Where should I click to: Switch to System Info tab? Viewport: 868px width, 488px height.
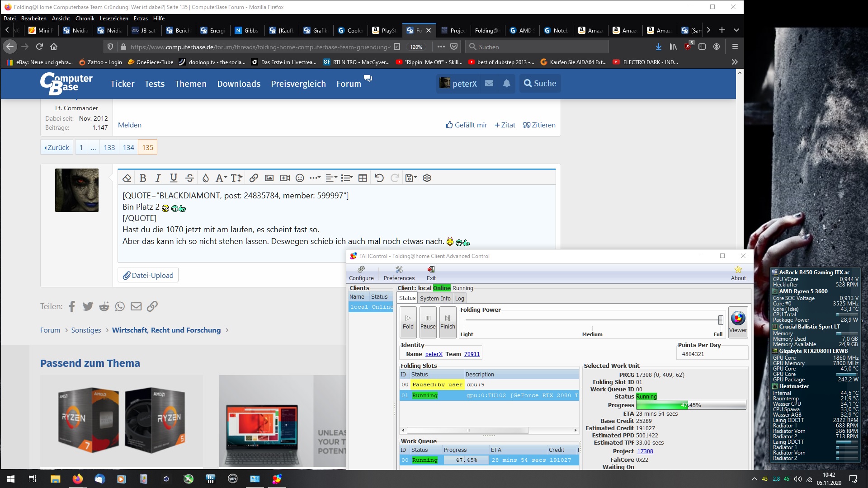point(435,298)
